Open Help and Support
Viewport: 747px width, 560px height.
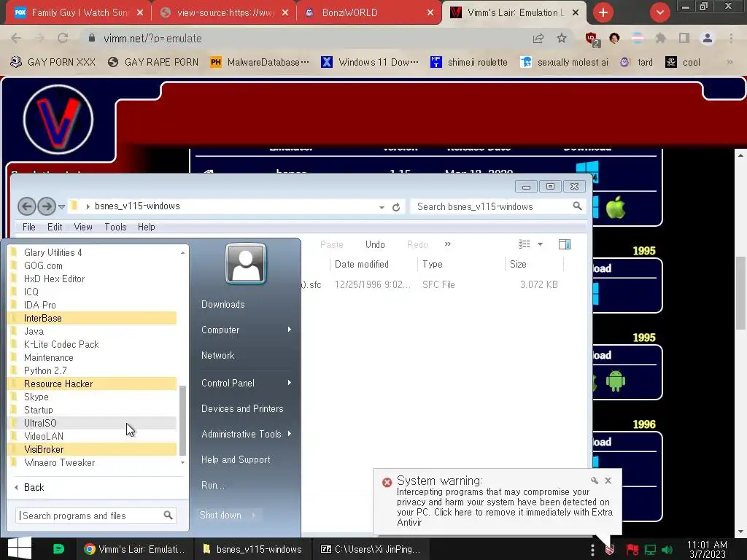[x=236, y=459]
